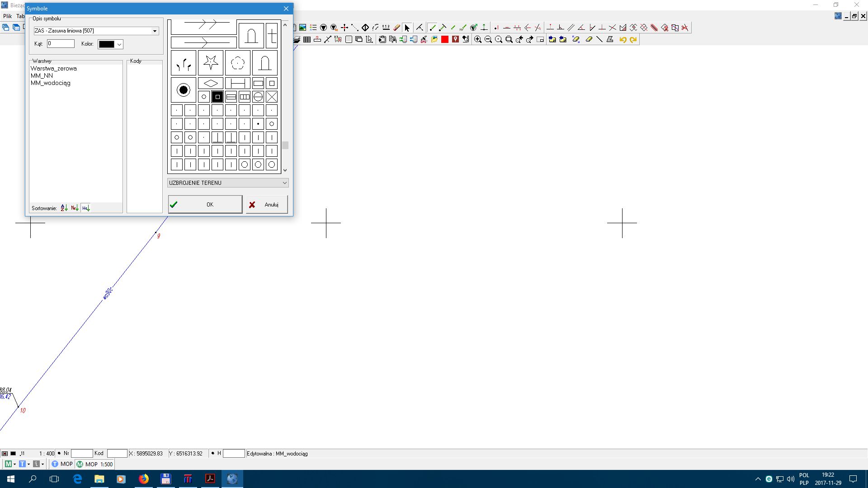The height and width of the screenshot is (488, 868).
Task: Click the raster image picture icon
Action: tap(303, 28)
